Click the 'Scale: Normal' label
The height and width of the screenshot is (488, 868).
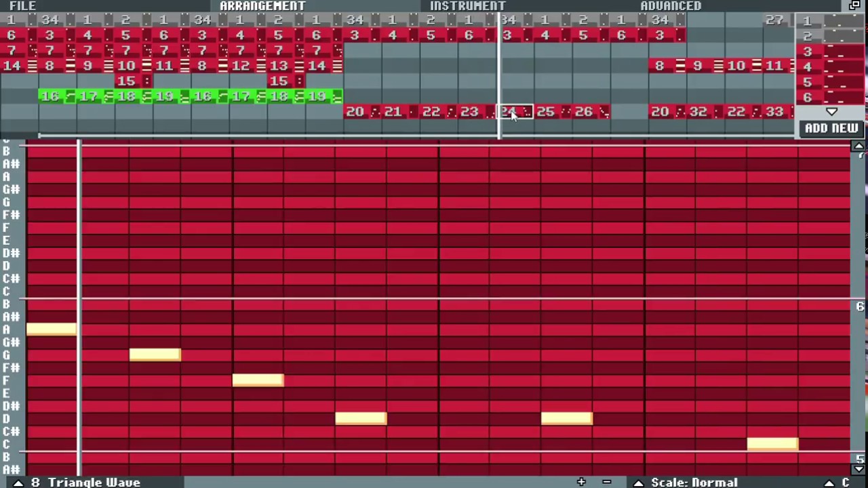coord(694,482)
